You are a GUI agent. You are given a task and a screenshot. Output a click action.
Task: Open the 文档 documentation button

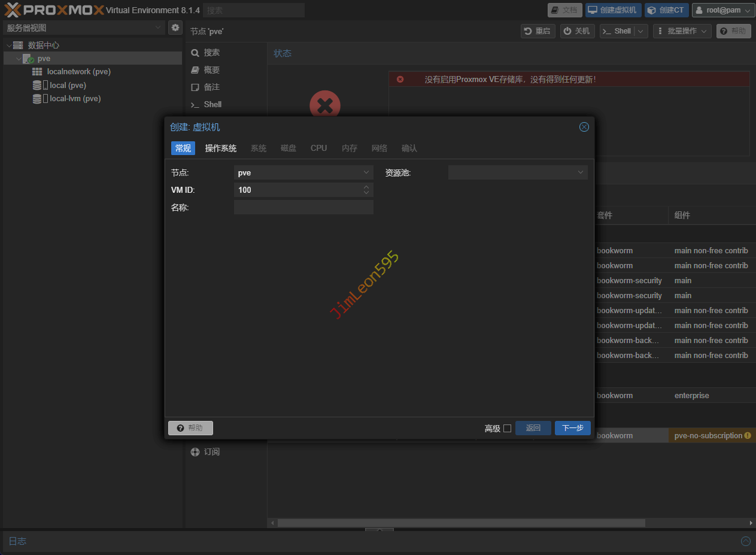click(x=564, y=10)
